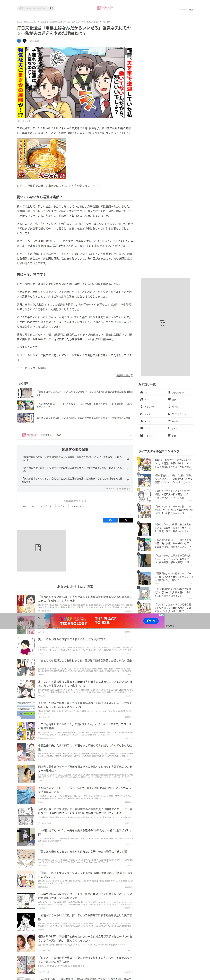Share the article via Facebook icon under title

tap(19, 41)
